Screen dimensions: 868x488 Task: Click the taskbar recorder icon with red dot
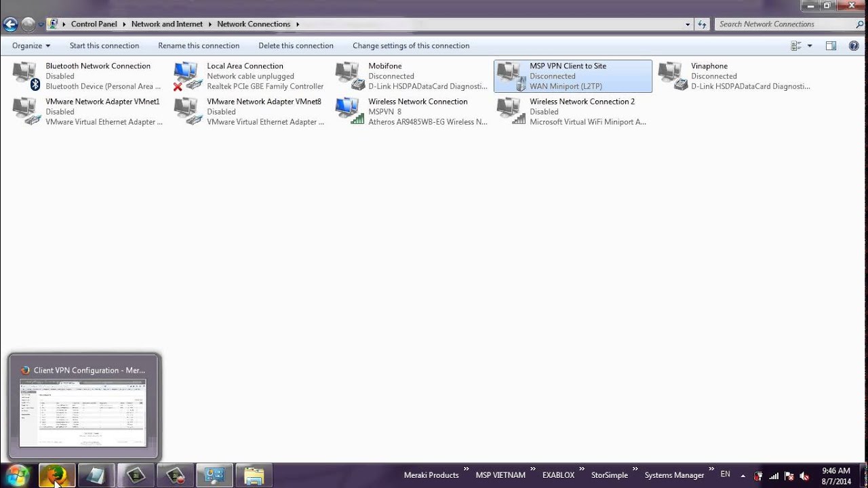click(x=175, y=476)
